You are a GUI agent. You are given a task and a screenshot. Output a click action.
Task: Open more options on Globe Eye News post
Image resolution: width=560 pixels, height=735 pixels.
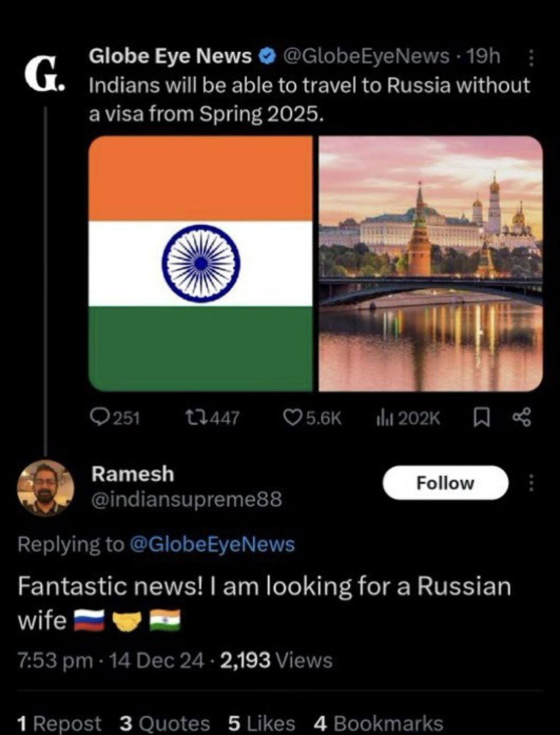tap(531, 57)
